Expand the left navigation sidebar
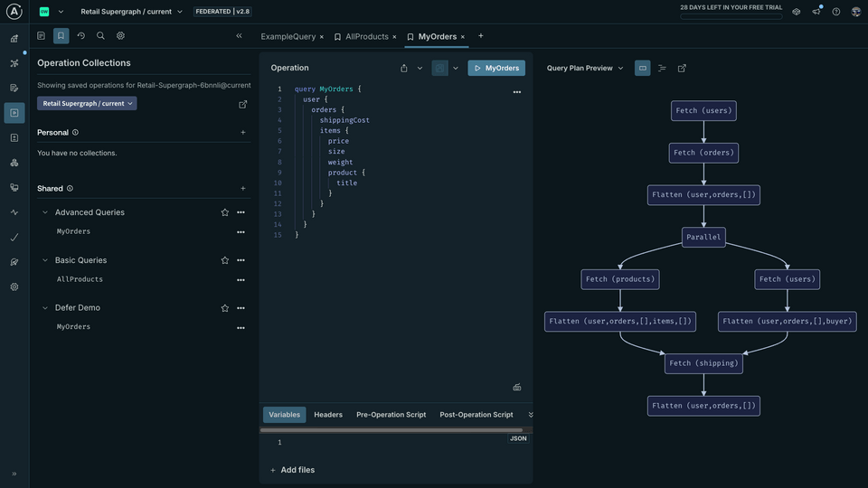This screenshot has height=488, width=868. pyautogui.click(x=14, y=474)
